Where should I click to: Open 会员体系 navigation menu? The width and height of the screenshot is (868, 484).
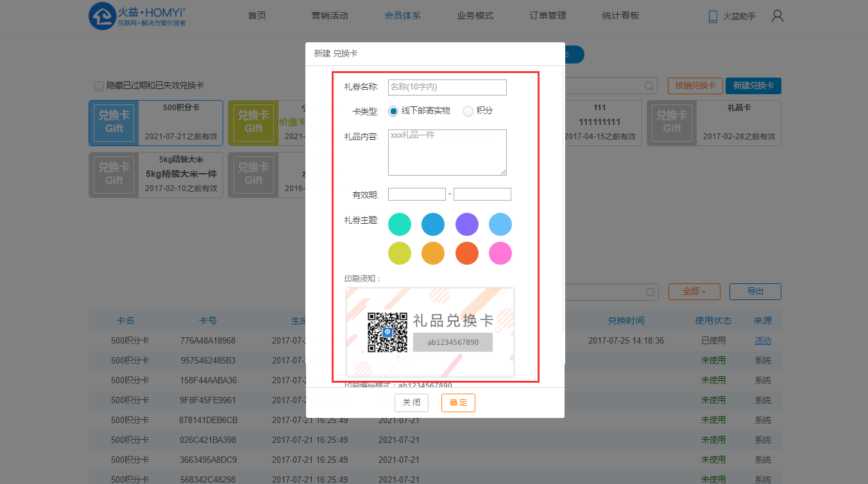coord(402,16)
